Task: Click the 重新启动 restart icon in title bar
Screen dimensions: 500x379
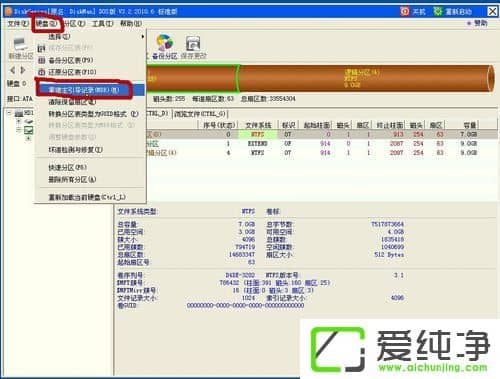Action: 438,11
